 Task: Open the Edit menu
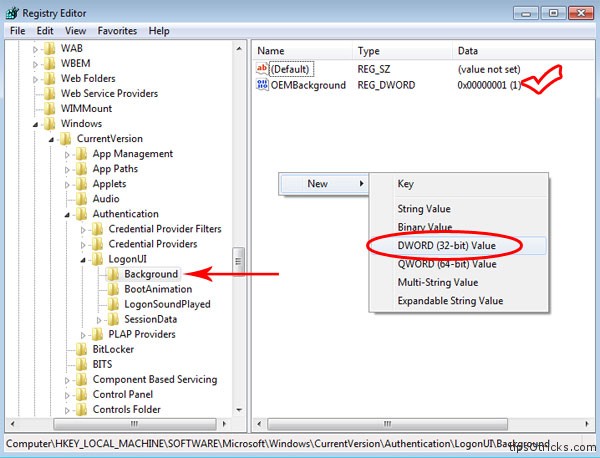click(44, 31)
